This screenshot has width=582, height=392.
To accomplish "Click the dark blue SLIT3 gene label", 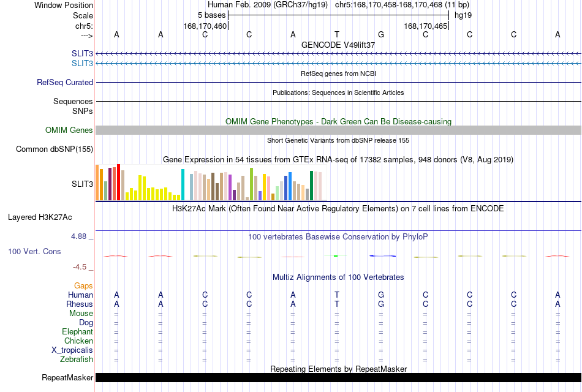I will (x=82, y=54).
